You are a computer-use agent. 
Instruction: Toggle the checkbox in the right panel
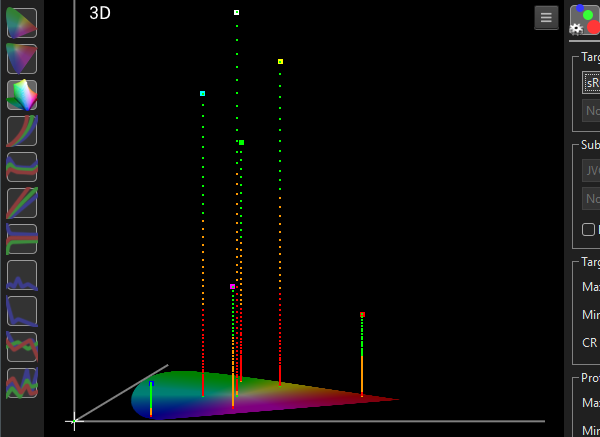pos(589,229)
